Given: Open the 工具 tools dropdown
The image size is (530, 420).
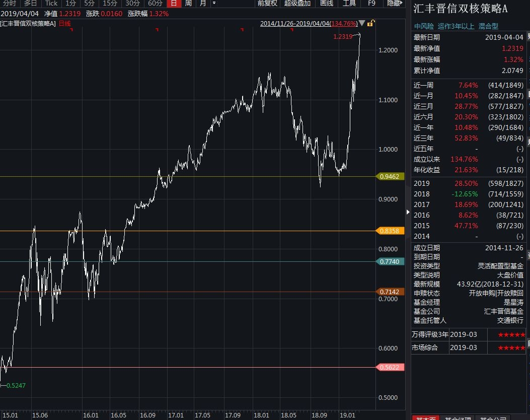Looking at the screenshot, I should pos(349,4).
